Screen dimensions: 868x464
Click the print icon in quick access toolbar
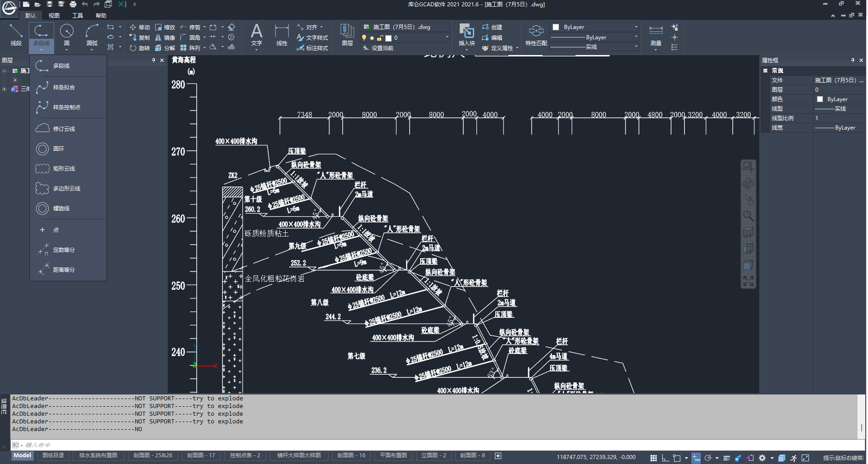[73, 4]
